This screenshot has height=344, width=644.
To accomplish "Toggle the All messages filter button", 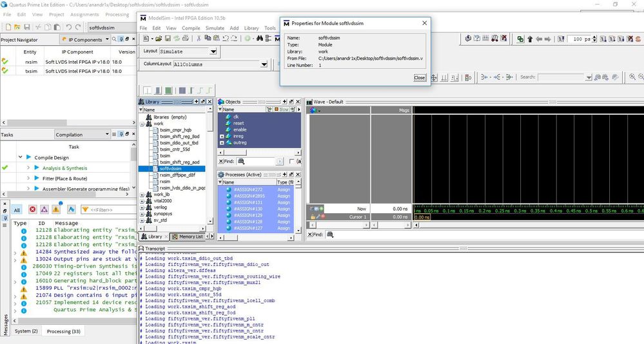I will (17, 209).
